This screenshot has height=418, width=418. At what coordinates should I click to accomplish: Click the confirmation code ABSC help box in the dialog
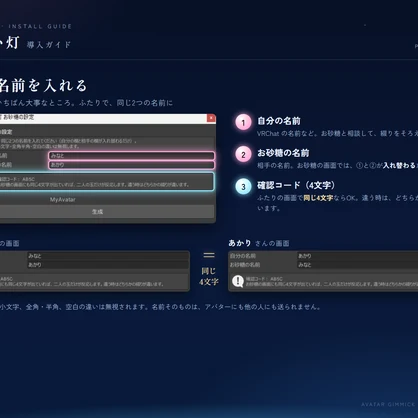[107, 182]
